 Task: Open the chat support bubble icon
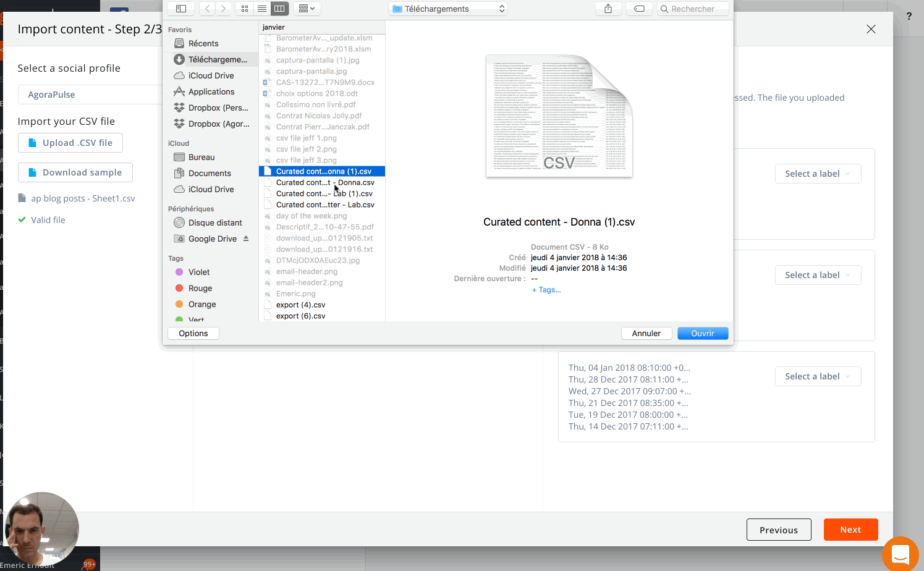click(901, 554)
